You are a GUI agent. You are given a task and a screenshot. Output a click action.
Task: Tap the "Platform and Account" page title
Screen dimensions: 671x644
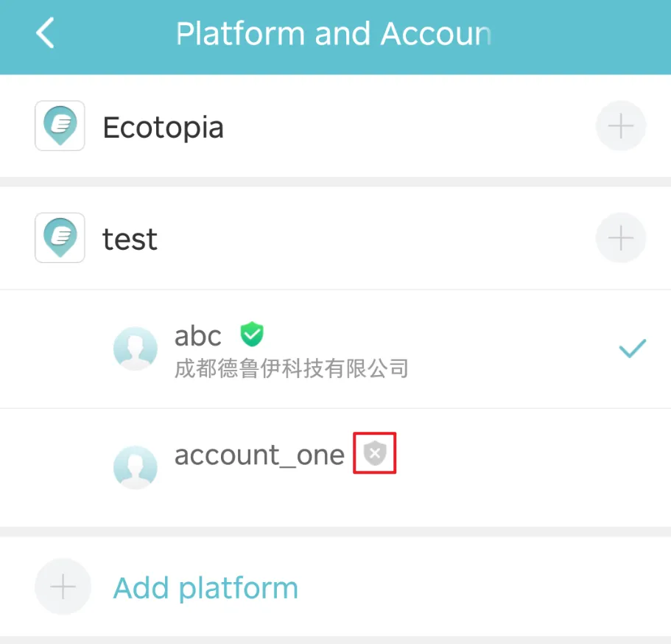(333, 34)
